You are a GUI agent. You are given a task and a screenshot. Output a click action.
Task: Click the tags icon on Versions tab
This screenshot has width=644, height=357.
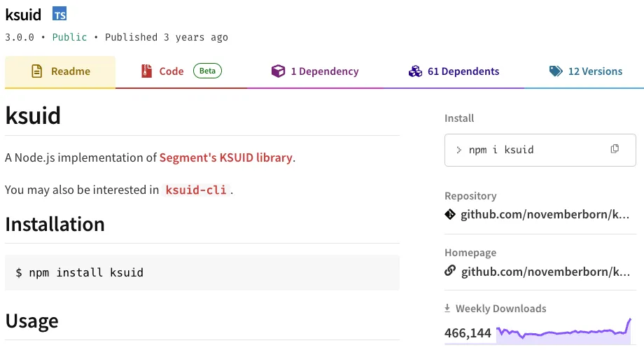(556, 71)
